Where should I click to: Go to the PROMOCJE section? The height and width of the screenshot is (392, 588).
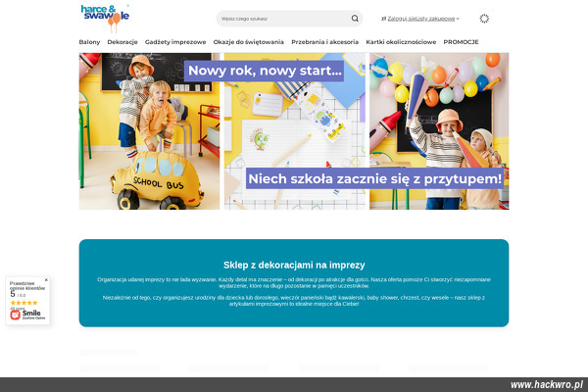click(x=460, y=42)
